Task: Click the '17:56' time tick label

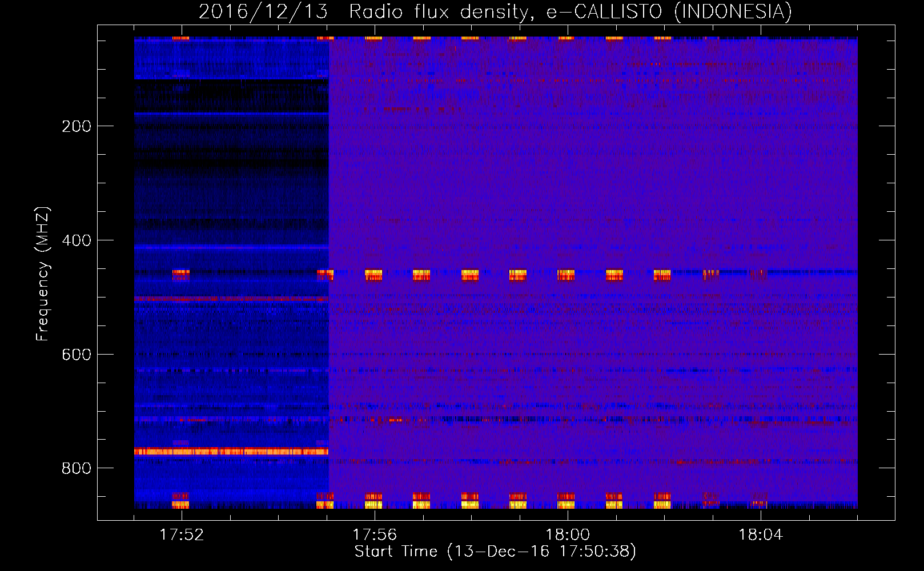Action: click(x=375, y=535)
